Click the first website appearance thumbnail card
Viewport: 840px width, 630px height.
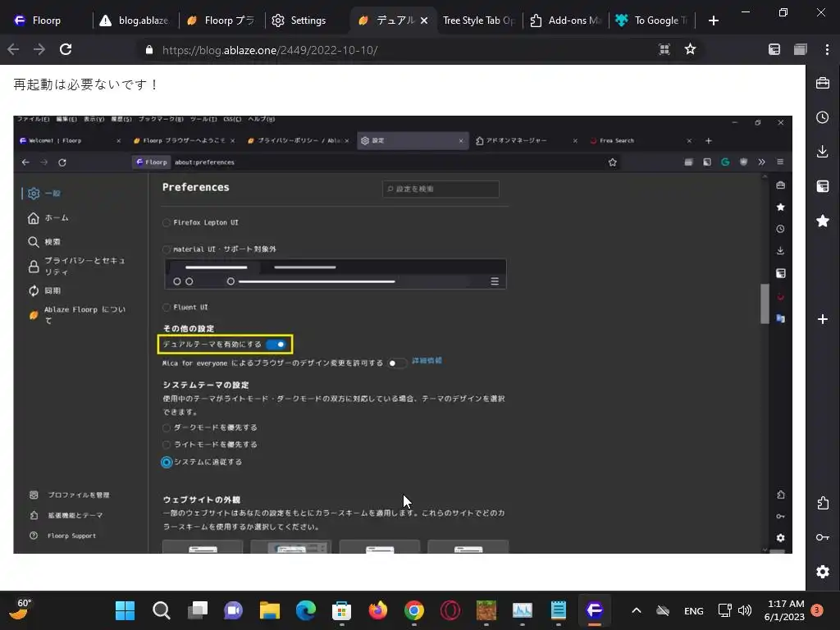point(203,546)
